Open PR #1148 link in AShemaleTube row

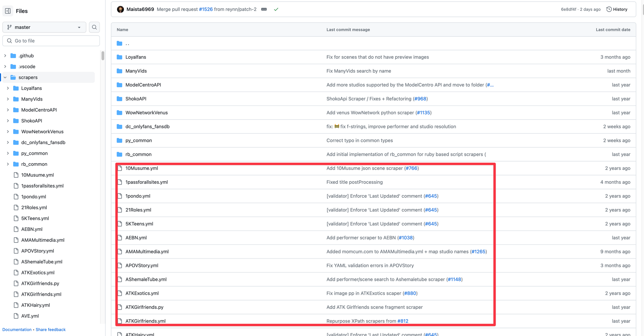[x=454, y=279]
